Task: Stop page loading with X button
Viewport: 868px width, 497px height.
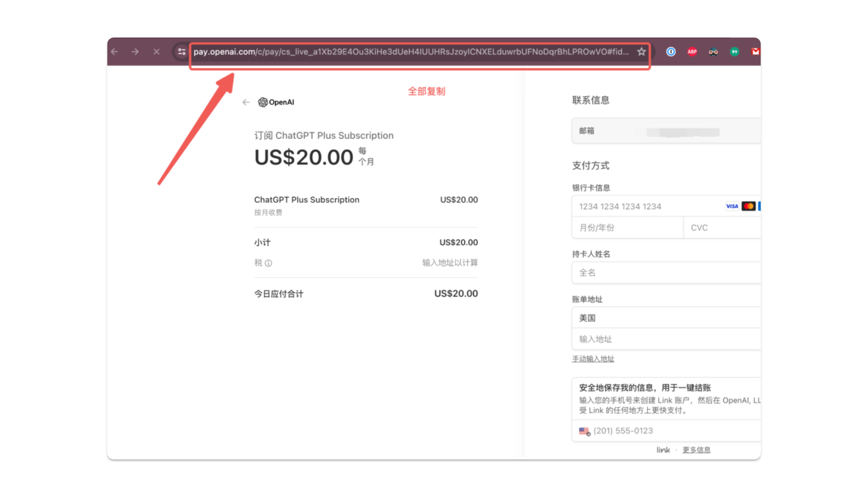Action: pos(156,52)
